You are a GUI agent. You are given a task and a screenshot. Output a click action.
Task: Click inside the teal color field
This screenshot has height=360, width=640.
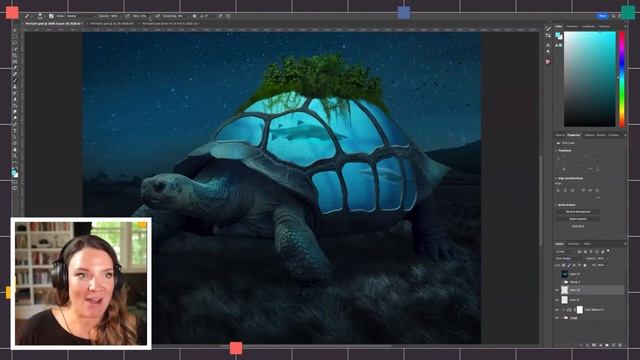click(589, 79)
